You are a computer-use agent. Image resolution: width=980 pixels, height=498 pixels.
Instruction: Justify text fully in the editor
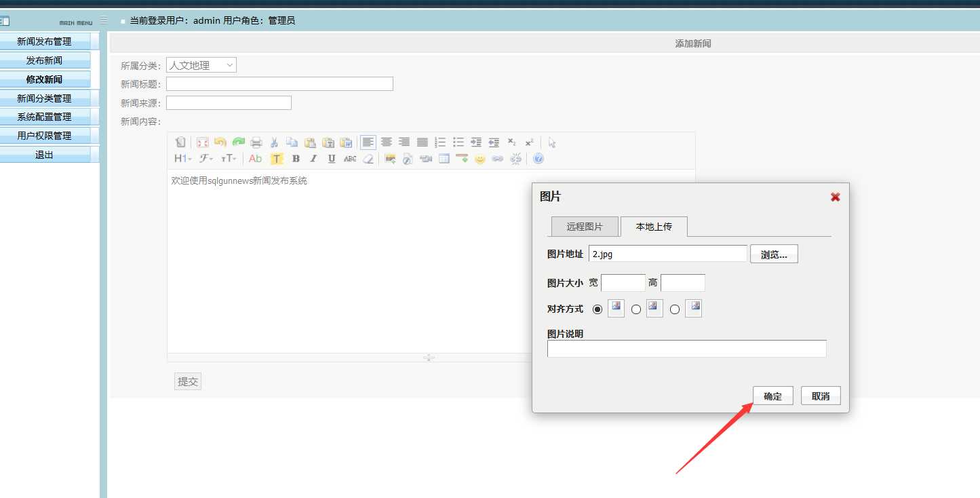click(422, 142)
